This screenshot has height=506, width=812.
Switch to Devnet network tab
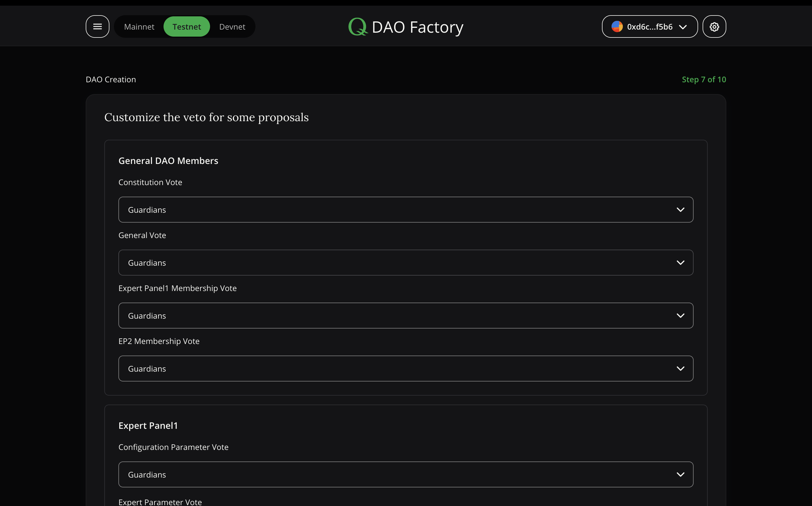[x=232, y=26]
